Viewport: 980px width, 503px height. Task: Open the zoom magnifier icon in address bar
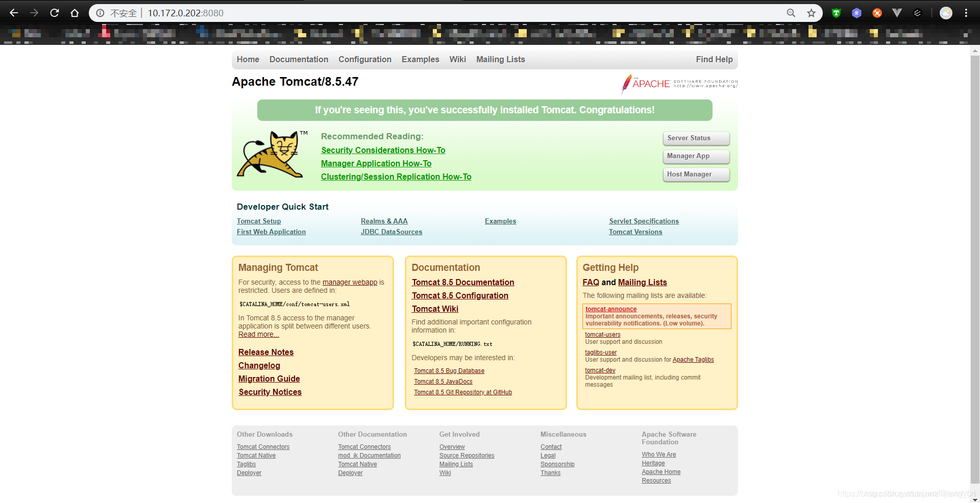tap(791, 13)
